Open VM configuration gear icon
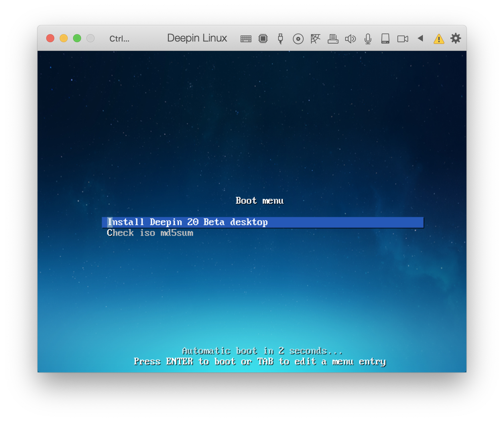Screen dimensions: 504x422 click(456, 38)
